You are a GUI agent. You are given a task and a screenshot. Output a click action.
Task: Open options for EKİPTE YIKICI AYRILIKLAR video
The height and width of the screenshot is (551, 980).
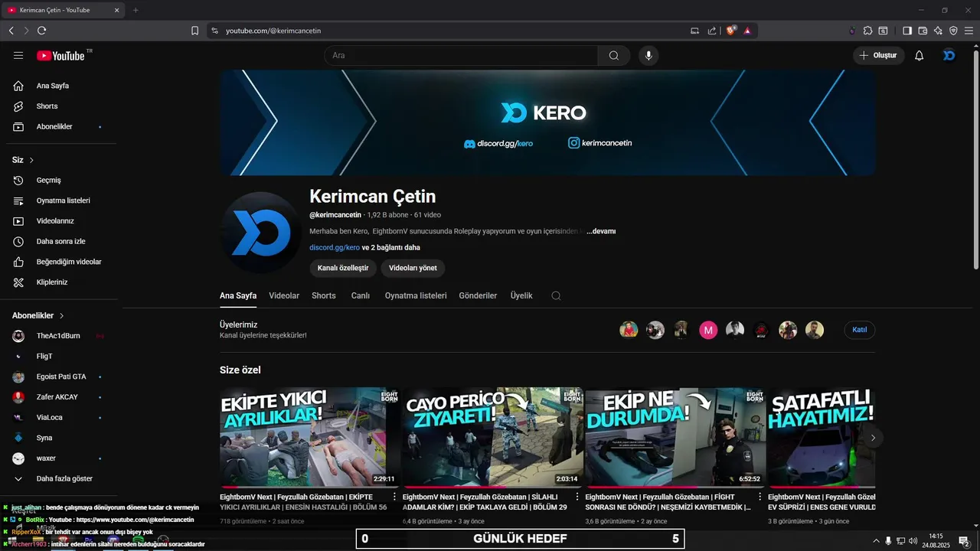tap(395, 497)
